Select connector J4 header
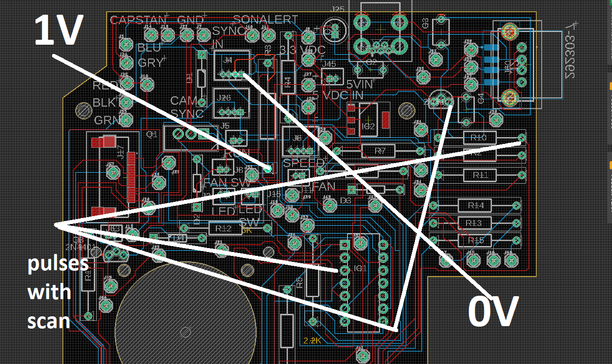 232,65
